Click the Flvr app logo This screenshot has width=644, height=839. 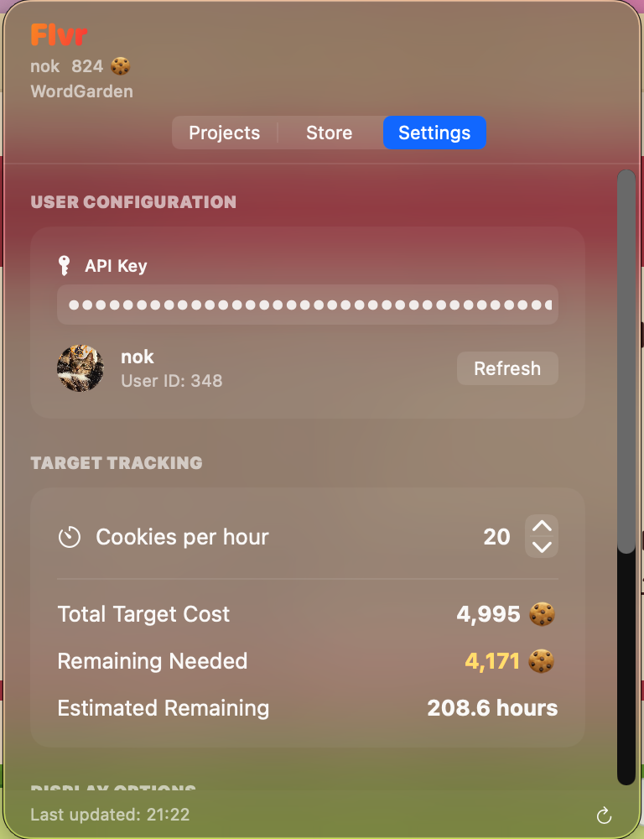point(59,35)
